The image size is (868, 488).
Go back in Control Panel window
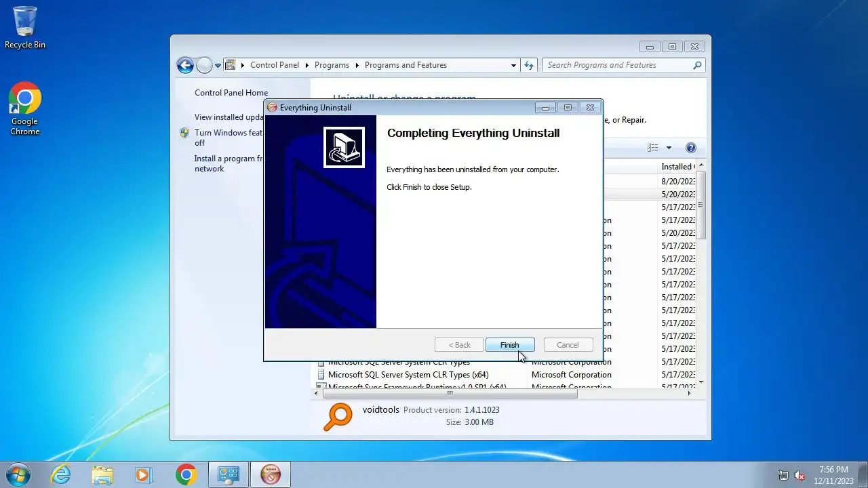pyautogui.click(x=185, y=65)
